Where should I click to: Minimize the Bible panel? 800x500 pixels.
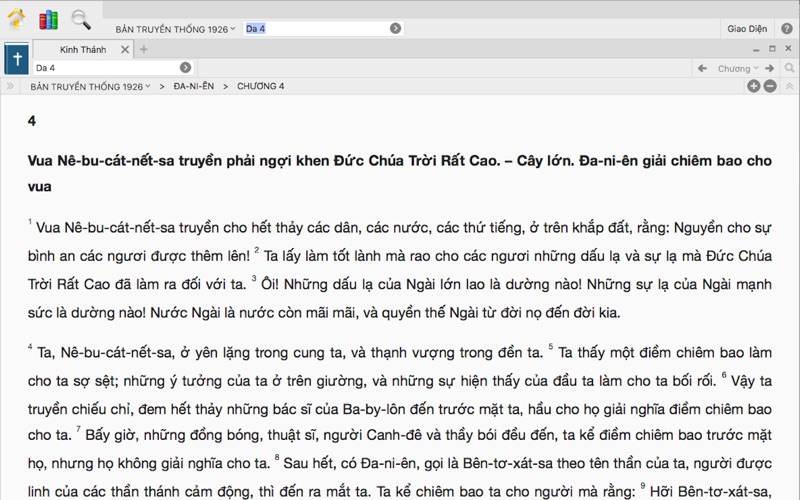pos(756,49)
